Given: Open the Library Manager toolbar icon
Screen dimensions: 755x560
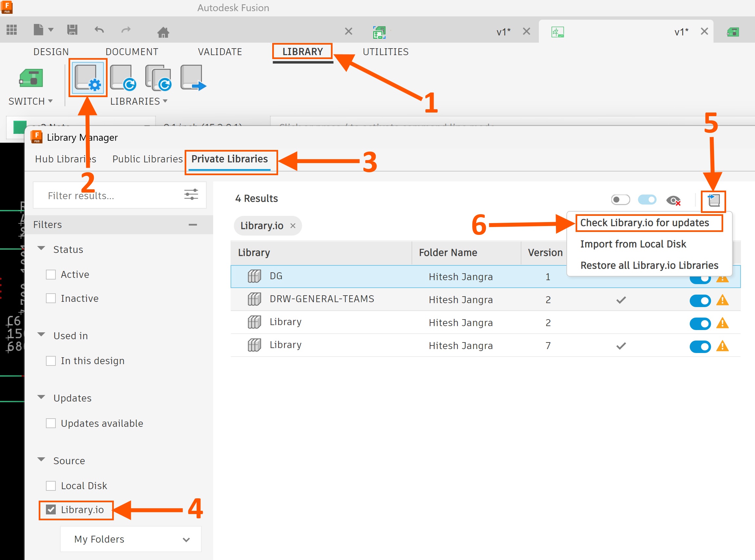Looking at the screenshot, I should pos(88,78).
